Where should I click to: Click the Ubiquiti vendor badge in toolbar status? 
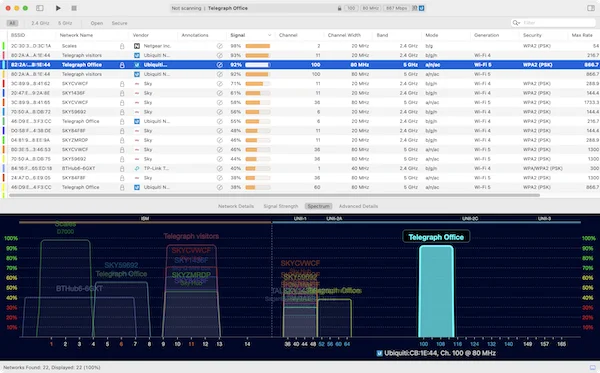(x=421, y=8)
